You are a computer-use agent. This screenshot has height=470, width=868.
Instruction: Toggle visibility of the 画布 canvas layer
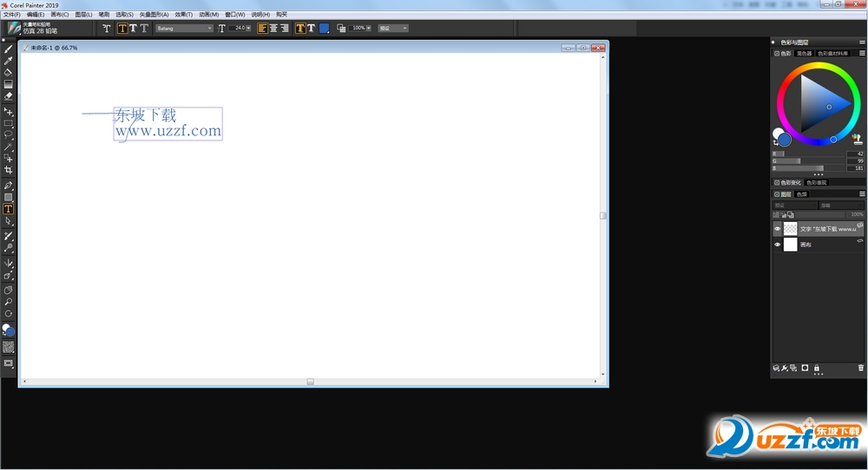point(777,245)
